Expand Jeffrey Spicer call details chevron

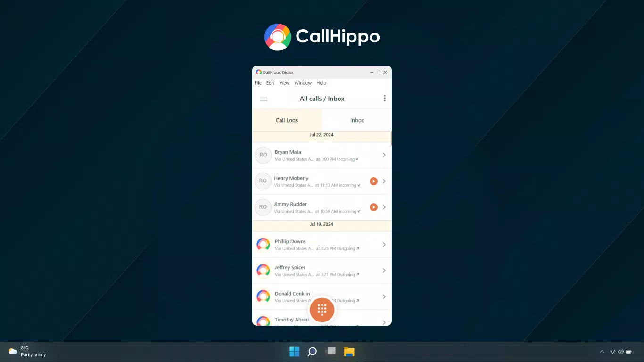pyautogui.click(x=384, y=271)
